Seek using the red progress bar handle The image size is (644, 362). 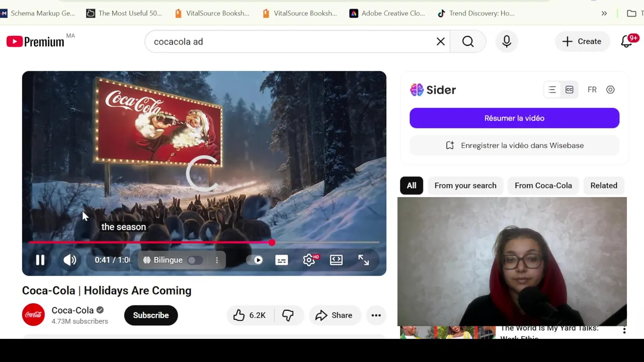272,242
